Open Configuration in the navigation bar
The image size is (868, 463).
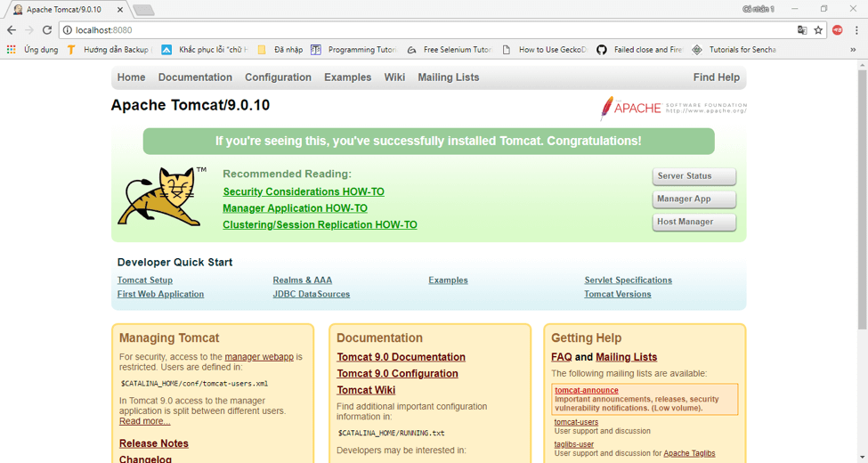click(279, 77)
